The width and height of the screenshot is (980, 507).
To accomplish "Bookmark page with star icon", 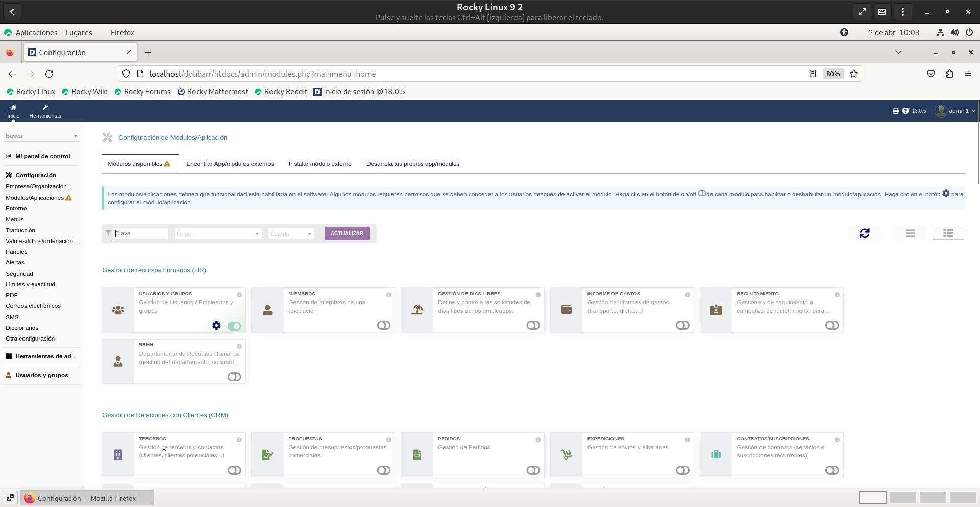I will tap(854, 74).
